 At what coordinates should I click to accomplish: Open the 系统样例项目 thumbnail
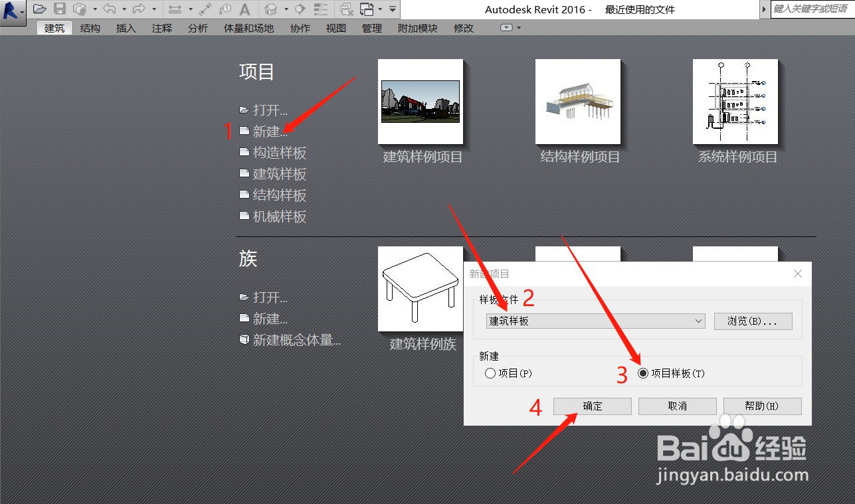tap(735, 102)
